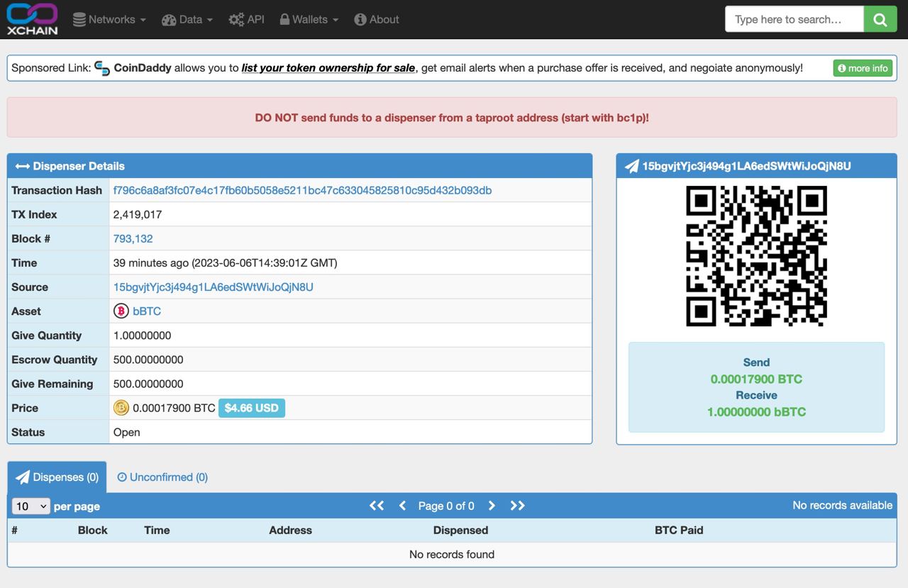Click the Escrow Quantity value
Viewport: 908px width, 588px height.
148,360
